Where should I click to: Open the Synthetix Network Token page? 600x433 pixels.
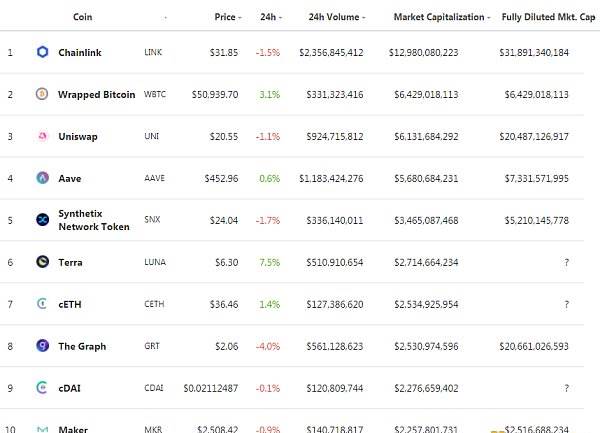point(94,220)
